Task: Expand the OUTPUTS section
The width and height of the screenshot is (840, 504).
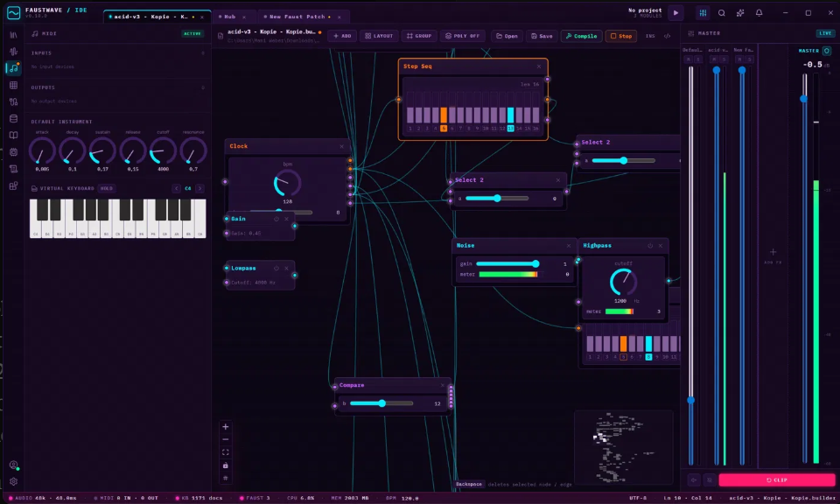Action: click(117, 87)
